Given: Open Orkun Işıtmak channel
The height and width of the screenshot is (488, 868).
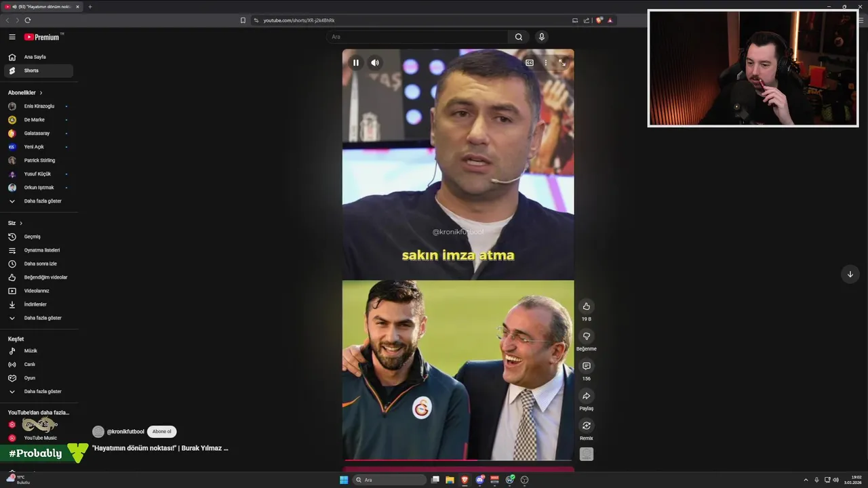Looking at the screenshot, I should pyautogui.click(x=39, y=188).
